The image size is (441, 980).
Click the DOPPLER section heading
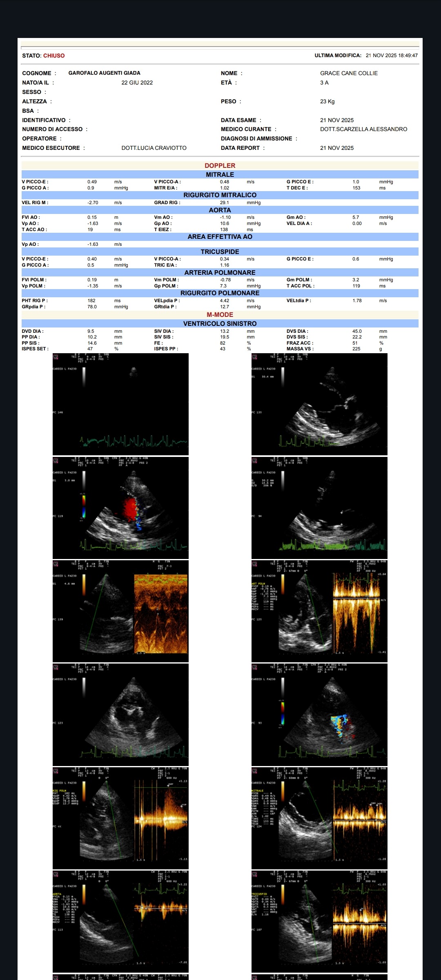pos(220,165)
